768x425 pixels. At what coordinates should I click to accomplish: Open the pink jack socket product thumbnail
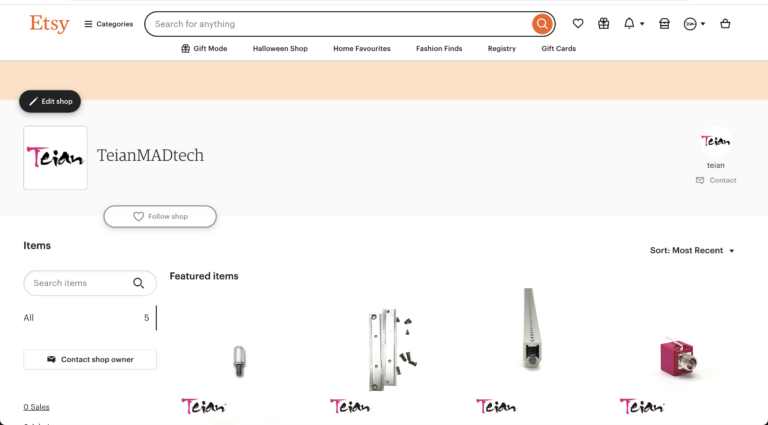coord(678,355)
